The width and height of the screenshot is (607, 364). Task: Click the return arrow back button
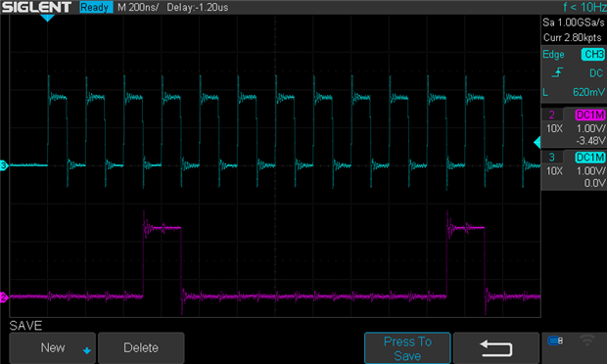pos(496,347)
